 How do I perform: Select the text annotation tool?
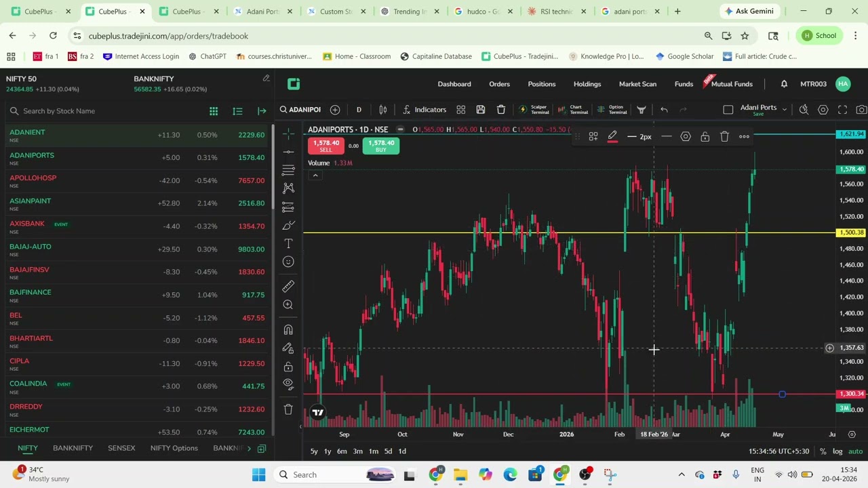(288, 243)
